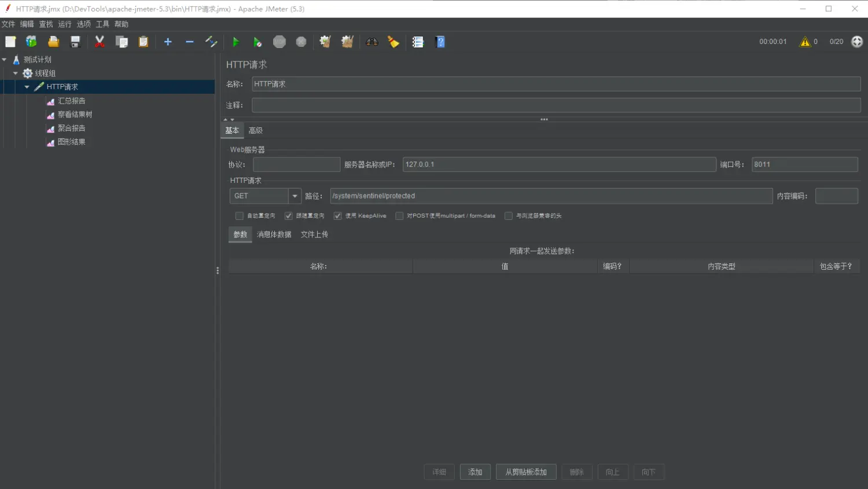Collapse the 线程组 tree node
Screen dimensions: 868x489
click(16, 73)
